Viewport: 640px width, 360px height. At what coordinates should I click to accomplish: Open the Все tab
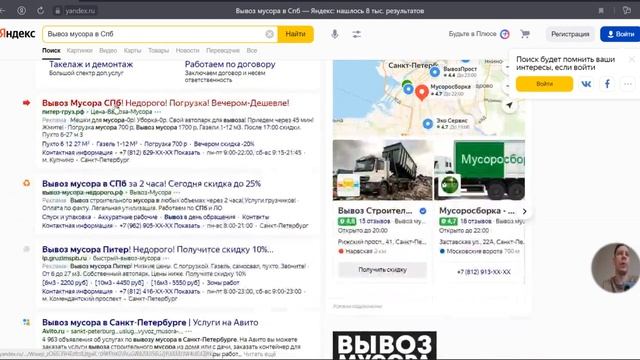tap(251, 51)
